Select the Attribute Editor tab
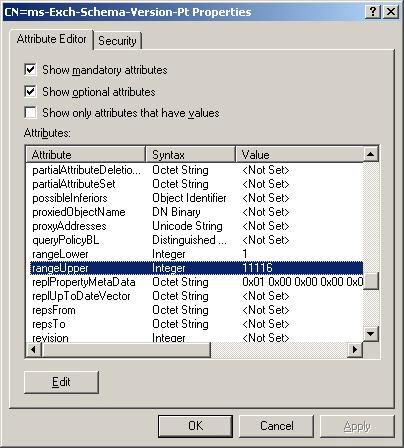 tap(52, 39)
